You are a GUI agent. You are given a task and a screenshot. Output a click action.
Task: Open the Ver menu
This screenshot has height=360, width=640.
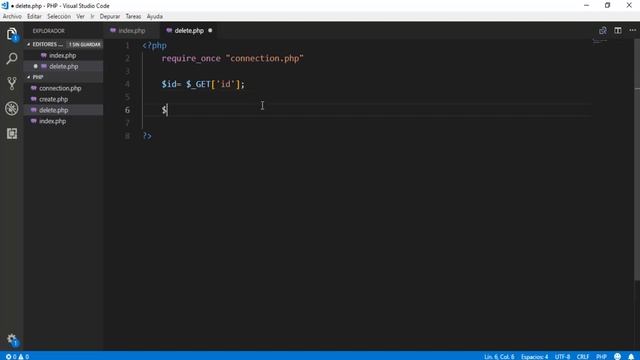(x=80, y=16)
